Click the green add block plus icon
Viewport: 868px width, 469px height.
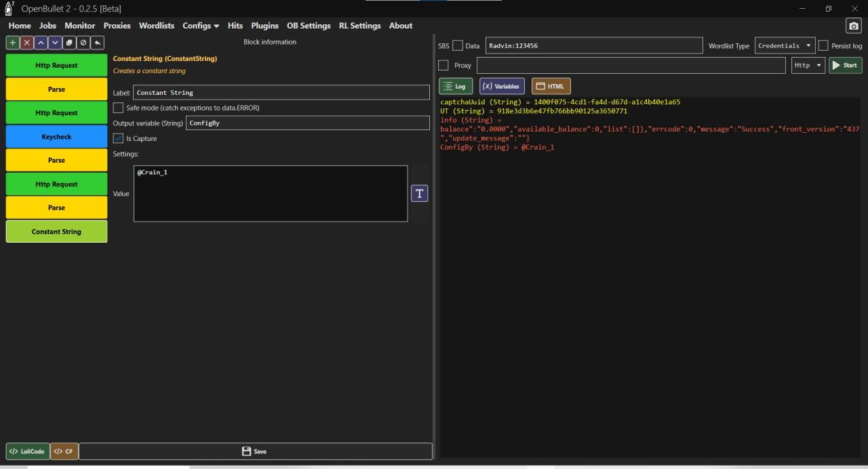pyautogui.click(x=13, y=42)
